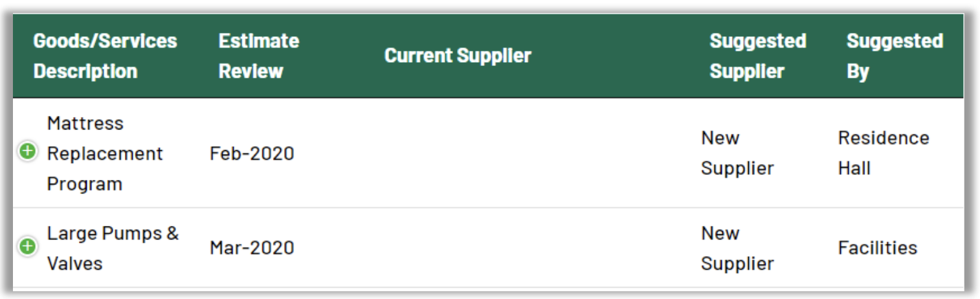Image resolution: width=980 pixels, height=299 pixels.
Task: Select the Facilities cell
Action: coord(877,248)
